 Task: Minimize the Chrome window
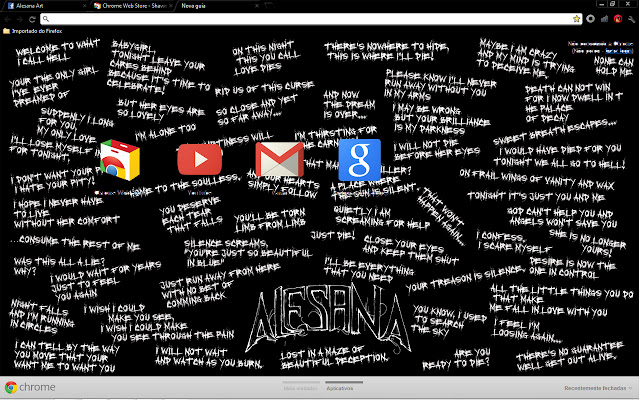click(x=601, y=4)
